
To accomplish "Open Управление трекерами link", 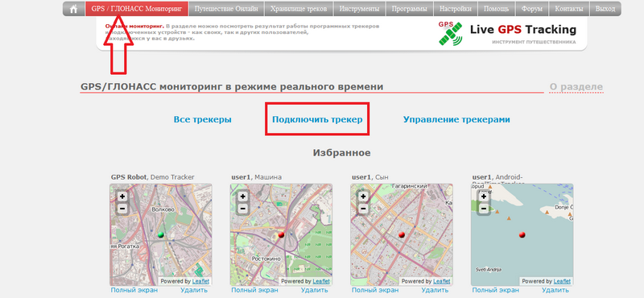I will coord(456,120).
